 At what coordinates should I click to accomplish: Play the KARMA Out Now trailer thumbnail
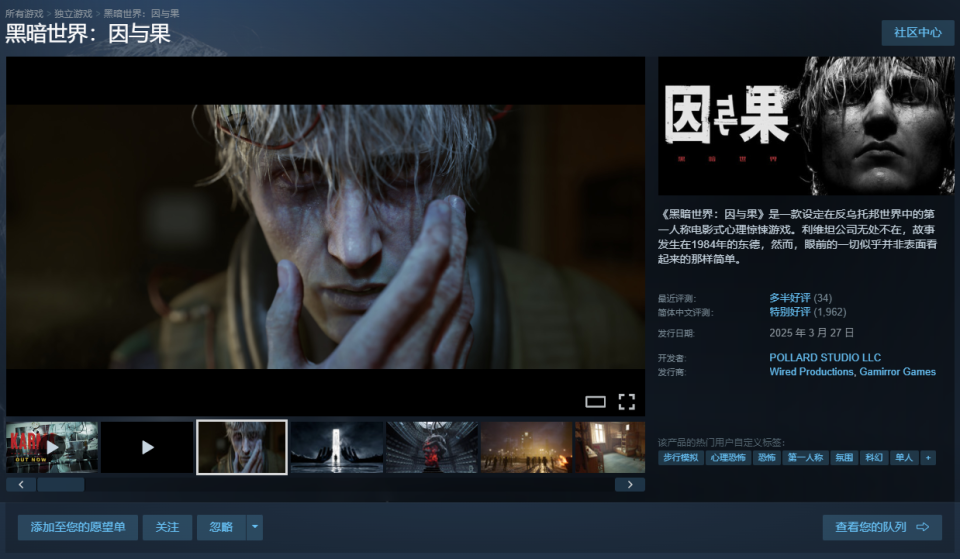point(52,447)
